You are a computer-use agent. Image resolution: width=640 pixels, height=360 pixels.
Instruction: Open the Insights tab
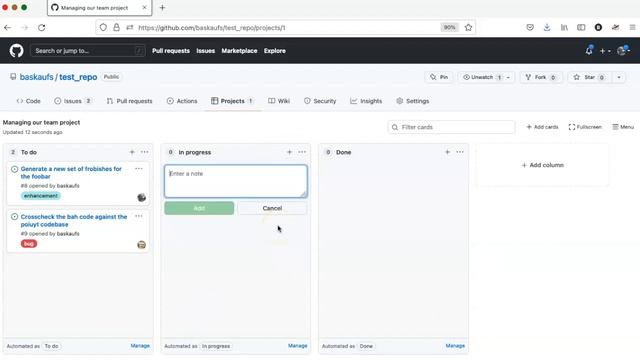pos(366,101)
